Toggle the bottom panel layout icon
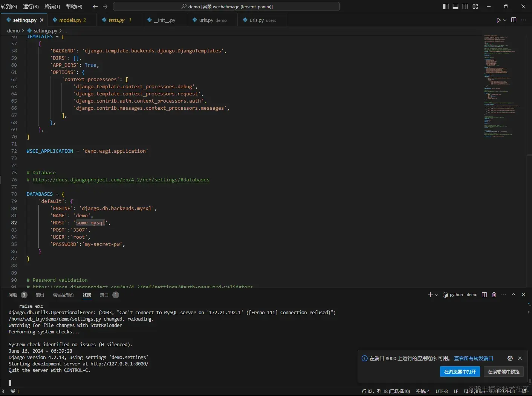This screenshot has height=396, width=532. click(456, 6)
